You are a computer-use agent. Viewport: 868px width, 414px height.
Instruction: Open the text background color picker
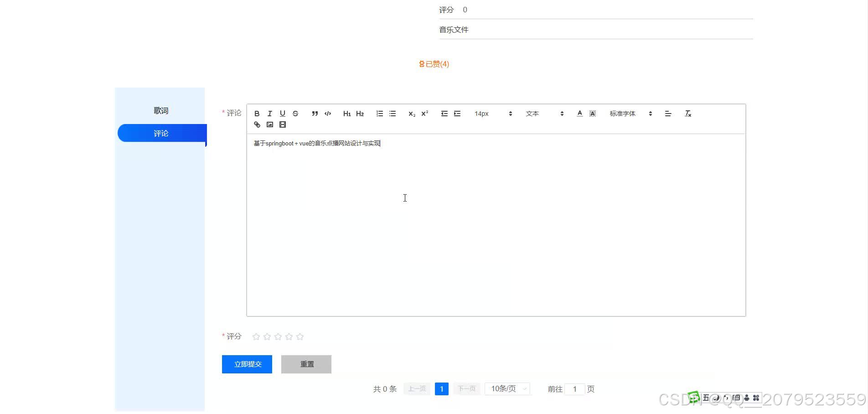coord(592,114)
